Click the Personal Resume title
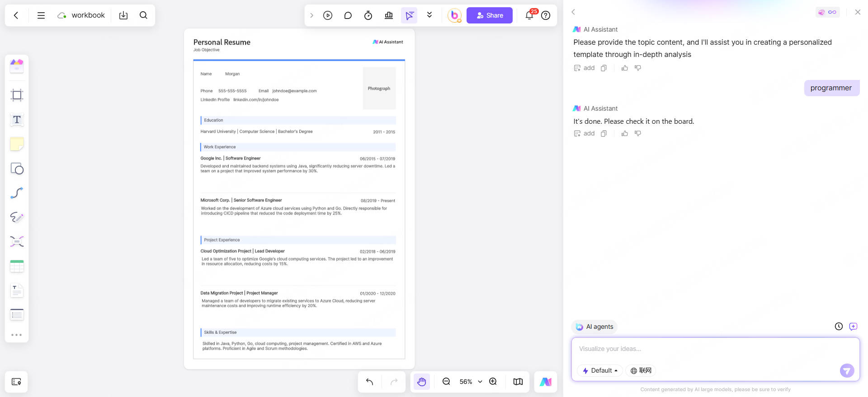 (222, 42)
